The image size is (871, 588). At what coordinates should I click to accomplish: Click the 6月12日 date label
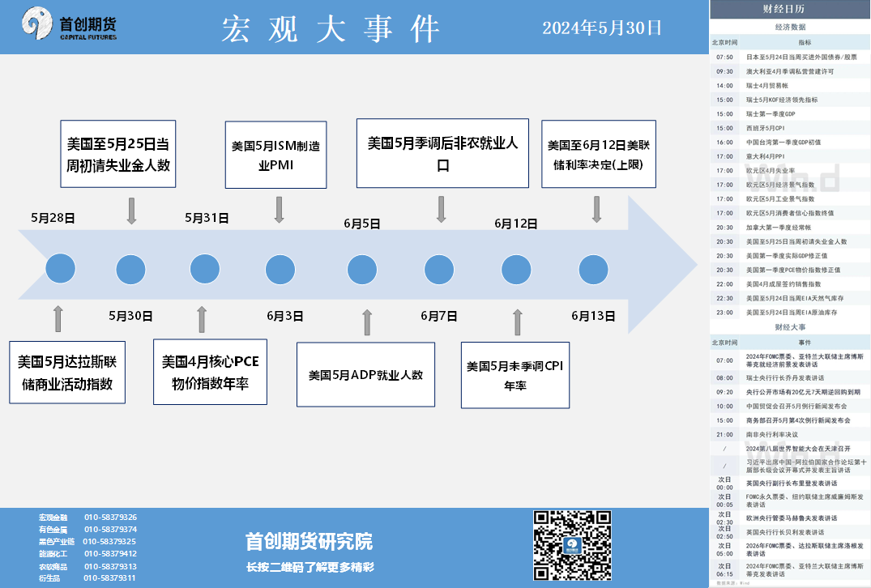coord(516,224)
